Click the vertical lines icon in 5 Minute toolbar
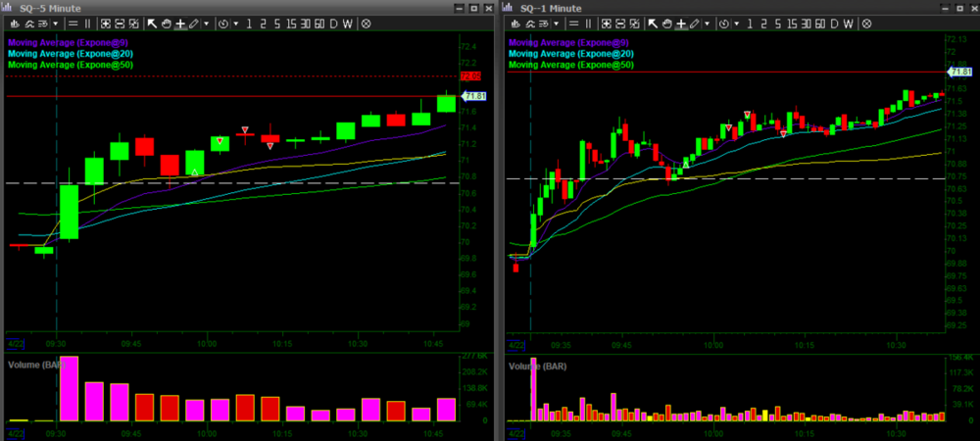The image size is (980, 441). click(86, 23)
